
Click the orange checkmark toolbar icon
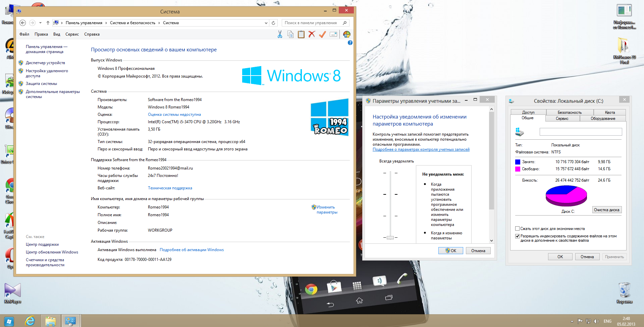(322, 34)
